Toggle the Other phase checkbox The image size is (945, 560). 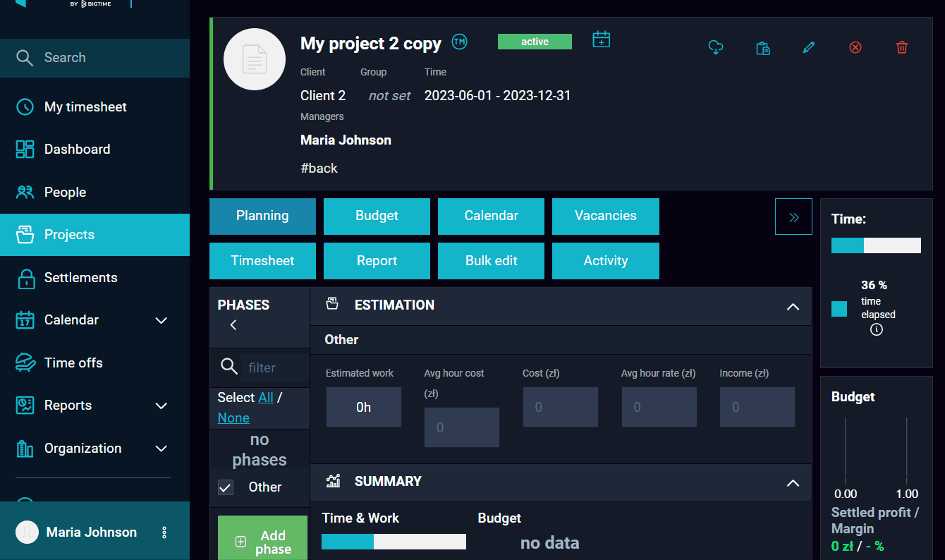(x=226, y=487)
